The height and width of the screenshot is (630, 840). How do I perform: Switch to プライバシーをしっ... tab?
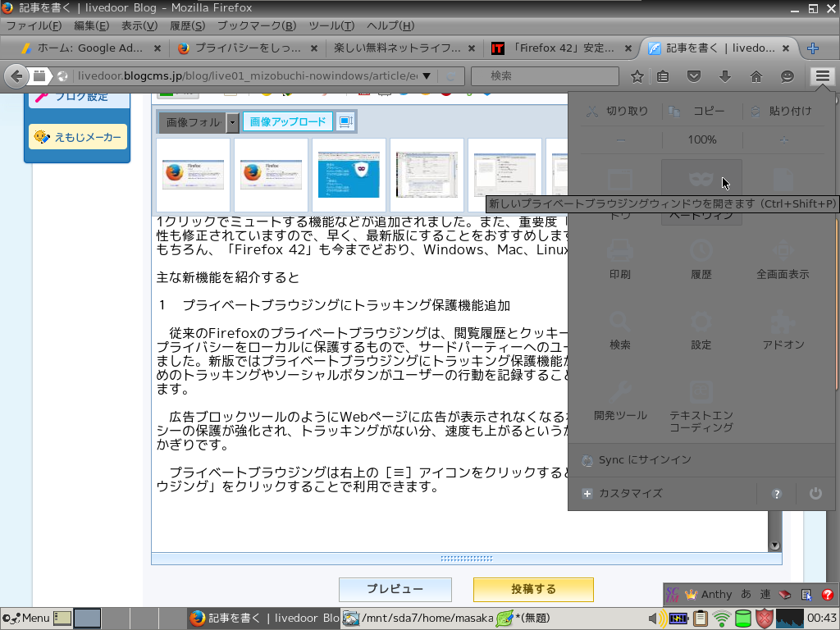click(247, 48)
